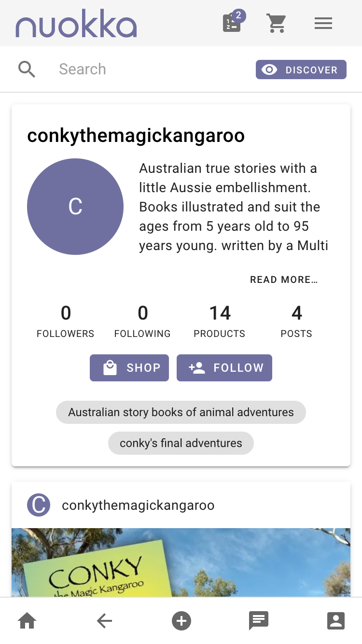
Task: Open the shopping cart
Action: [277, 23]
